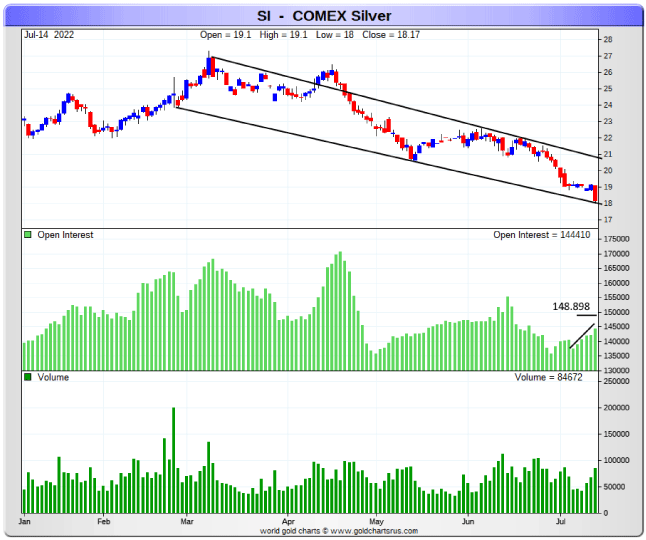
Task: Click the 'Feb' x-axis label
Action: [x=104, y=521]
